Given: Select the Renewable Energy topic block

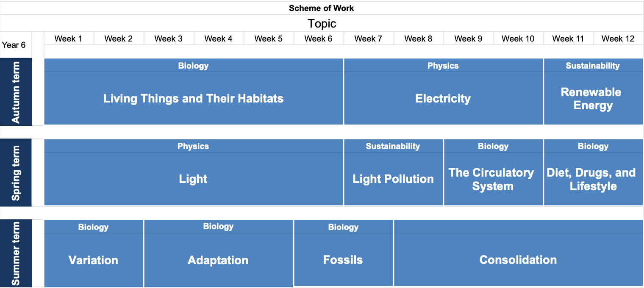Looking at the screenshot, I should coord(592,99).
